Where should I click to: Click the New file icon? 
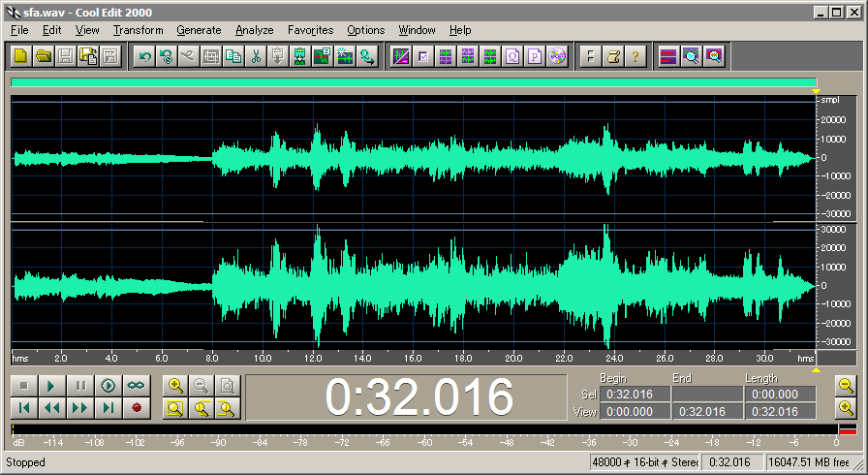pos(20,56)
